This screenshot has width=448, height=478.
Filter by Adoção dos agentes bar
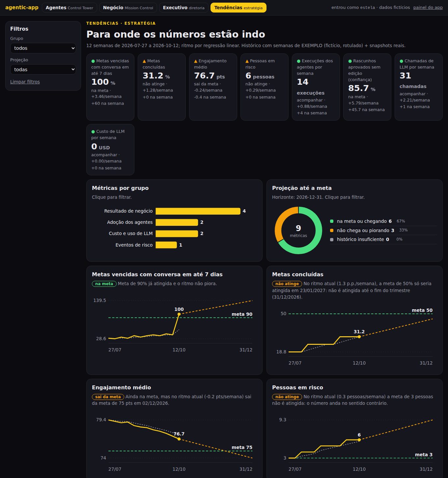pyautogui.click(x=177, y=222)
